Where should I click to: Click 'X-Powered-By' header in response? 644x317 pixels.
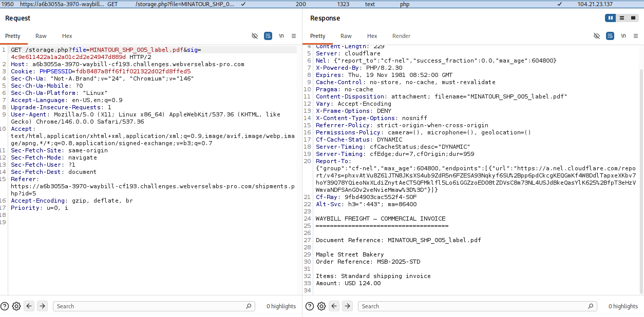pyautogui.click(x=339, y=68)
